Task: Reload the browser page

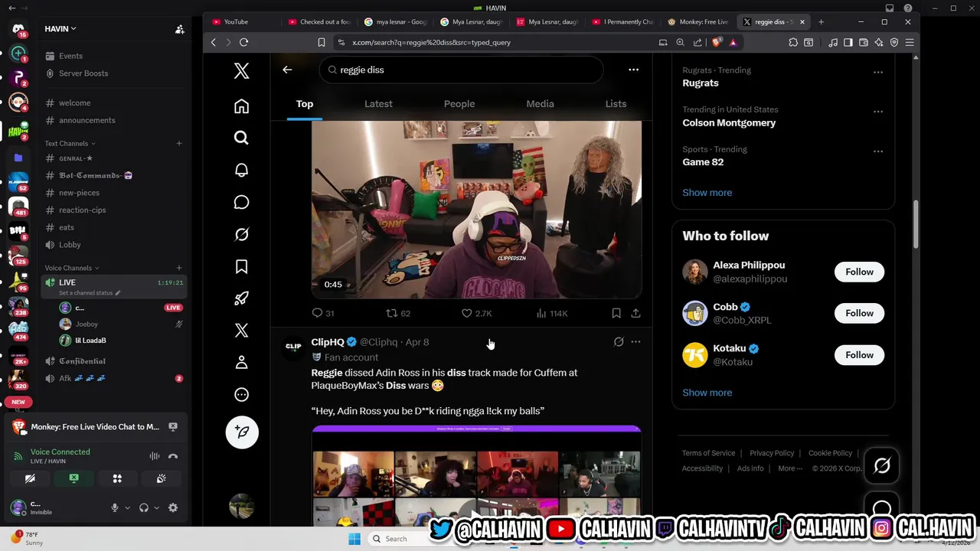Action: [243, 42]
